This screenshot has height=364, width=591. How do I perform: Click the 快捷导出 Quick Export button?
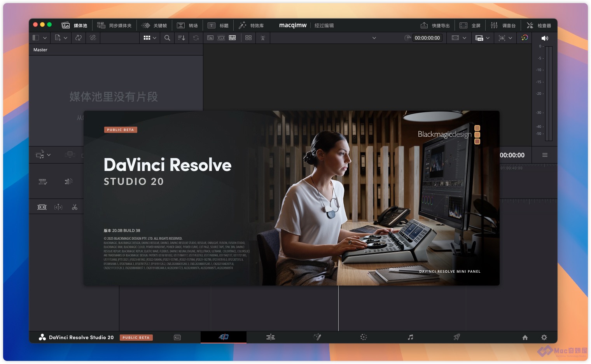pos(435,25)
